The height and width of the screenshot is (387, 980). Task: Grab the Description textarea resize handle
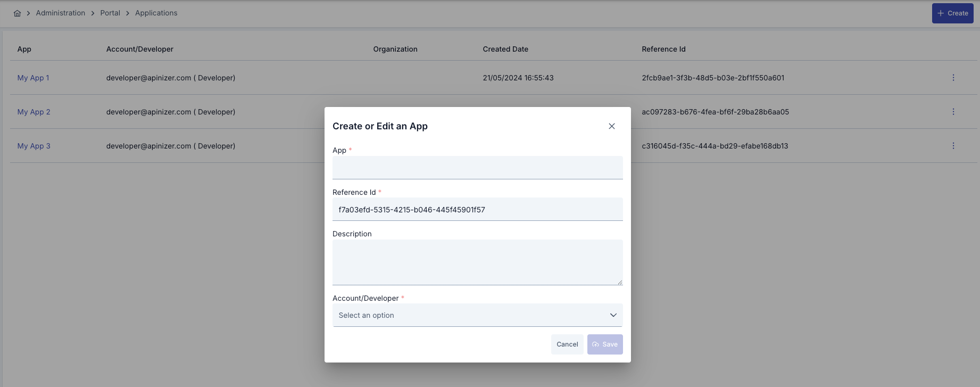click(620, 282)
